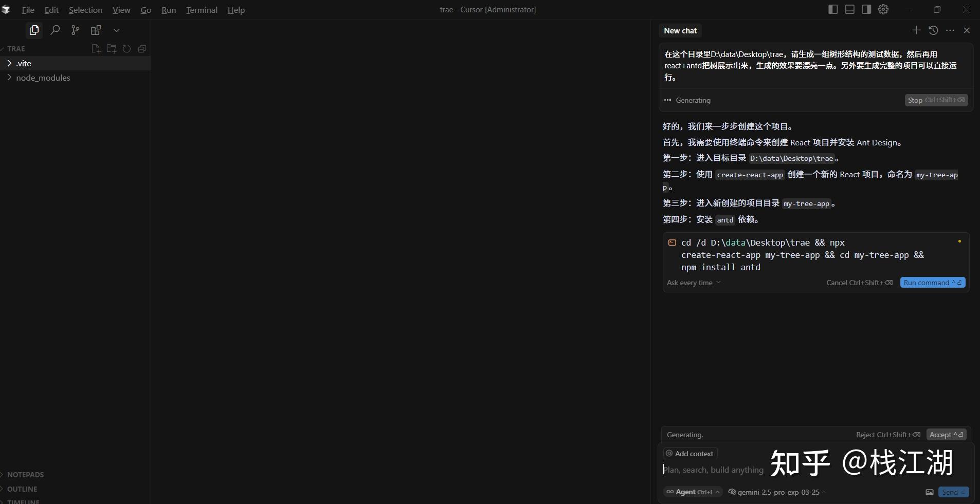Viewport: 980px width, 504px height.
Task: Open chat more options ellipsis
Action: click(950, 30)
